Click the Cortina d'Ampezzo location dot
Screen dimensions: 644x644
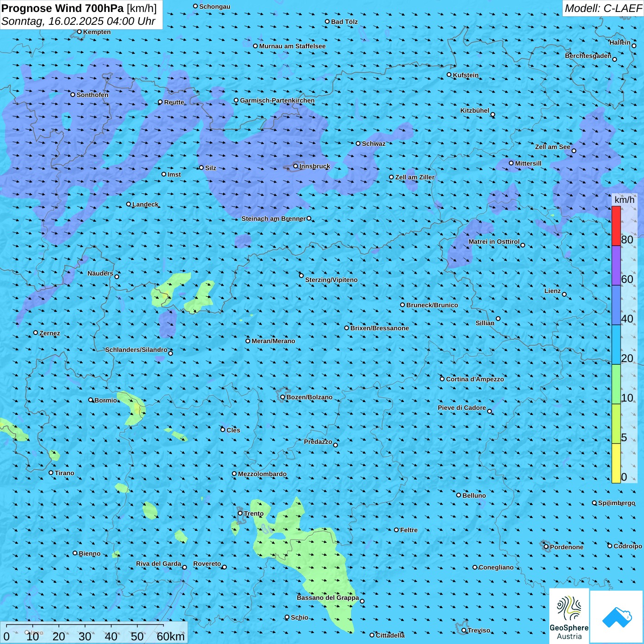442,379
